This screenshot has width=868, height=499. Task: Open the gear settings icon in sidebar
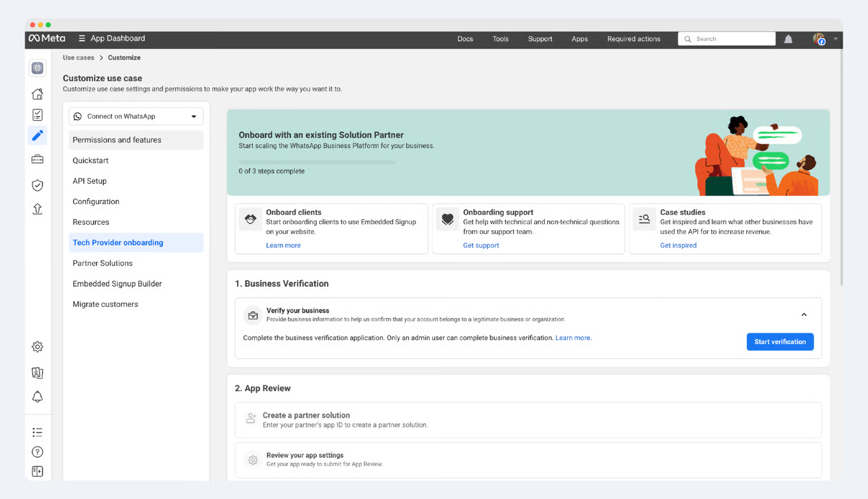(x=38, y=347)
